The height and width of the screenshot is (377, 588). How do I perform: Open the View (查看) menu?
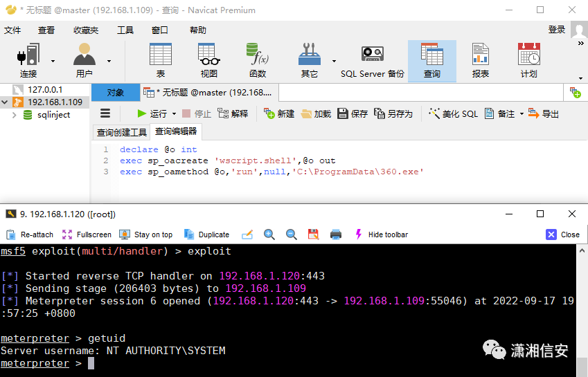pyautogui.click(x=46, y=30)
